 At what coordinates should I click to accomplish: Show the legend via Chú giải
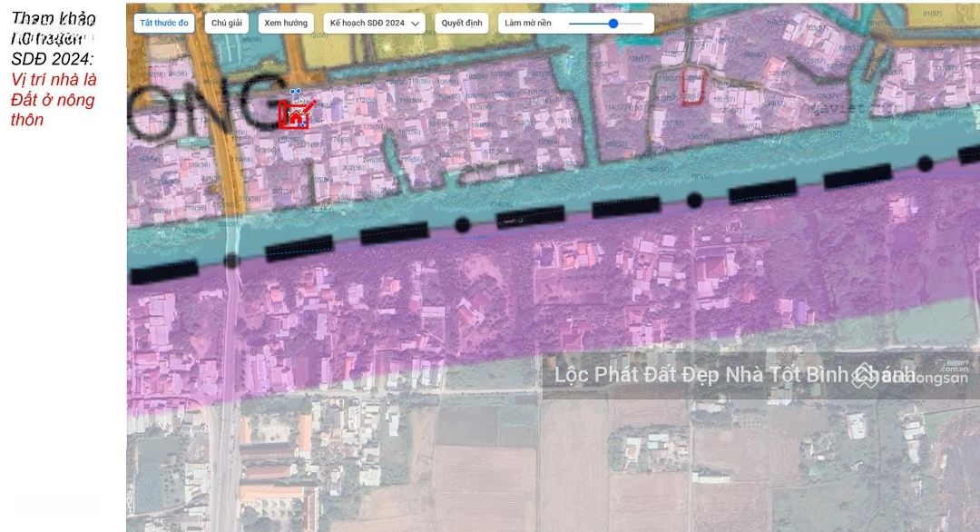point(227,23)
